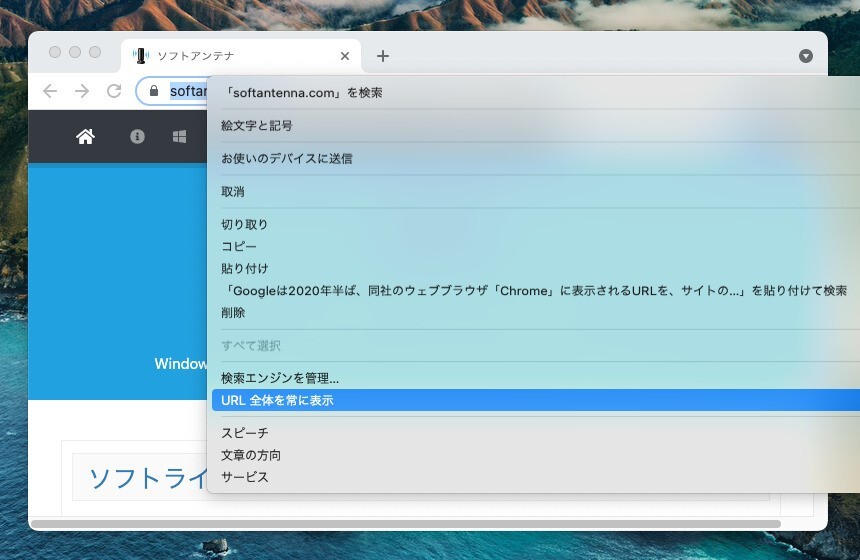Open a new tab with plus button
This screenshot has height=560, width=860.
pos(382,56)
